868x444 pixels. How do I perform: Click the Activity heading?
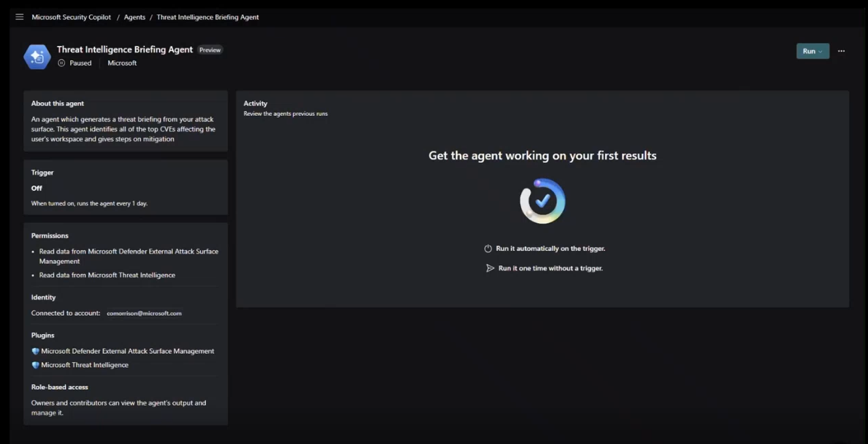[255, 104]
